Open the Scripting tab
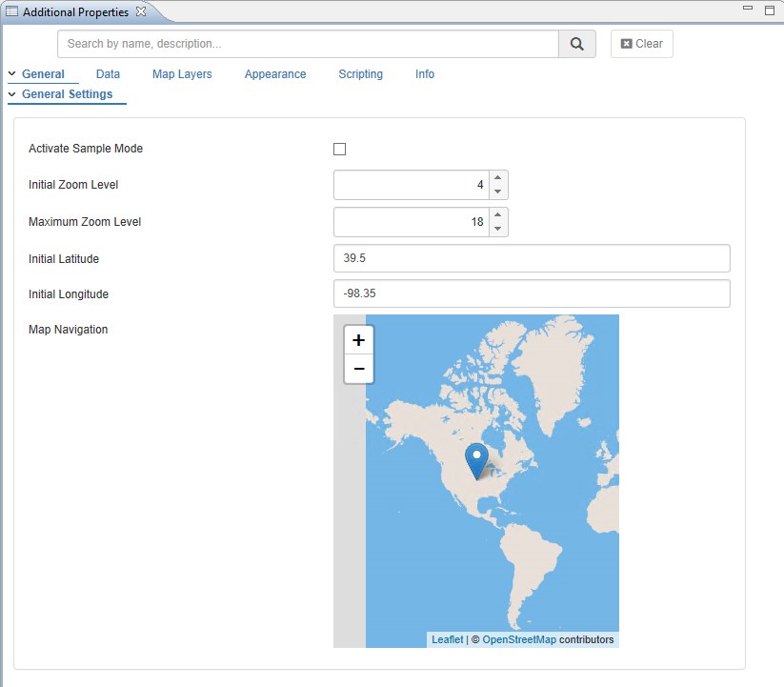784x687 pixels. (360, 74)
